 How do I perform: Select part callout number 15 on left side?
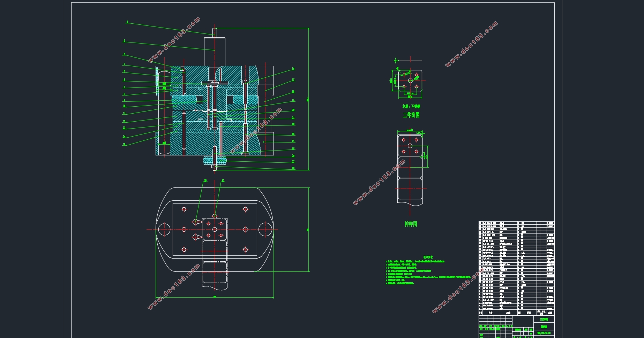(124, 144)
